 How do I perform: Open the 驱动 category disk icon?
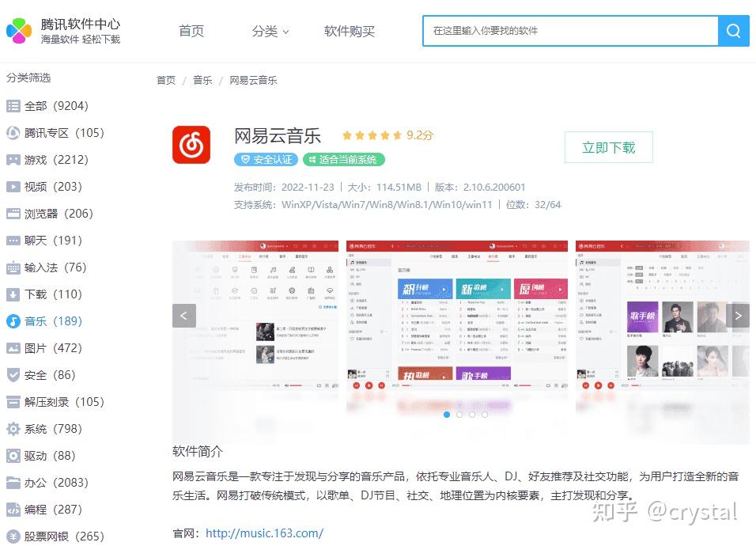(x=13, y=456)
